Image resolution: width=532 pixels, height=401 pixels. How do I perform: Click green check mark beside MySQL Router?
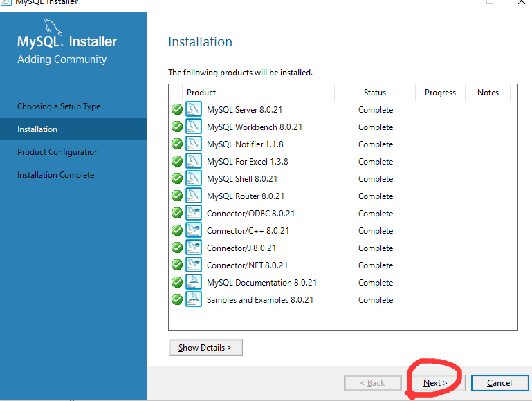click(177, 196)
